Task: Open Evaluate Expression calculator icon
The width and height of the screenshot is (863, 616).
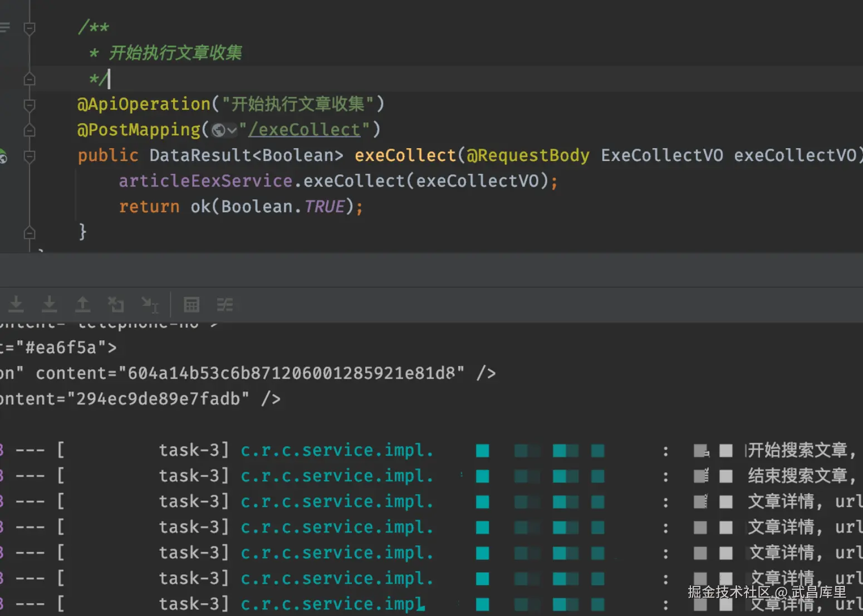Action: point(192,304)
